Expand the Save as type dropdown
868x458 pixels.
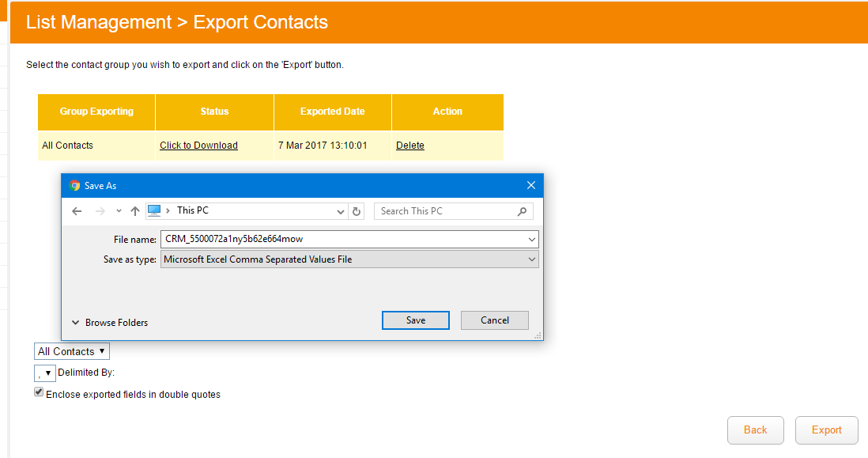coord(532,259)
